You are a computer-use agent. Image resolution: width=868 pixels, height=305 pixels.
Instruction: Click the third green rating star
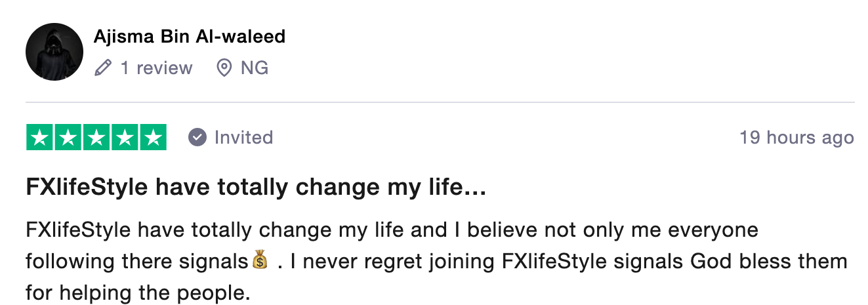pos(96,137)
